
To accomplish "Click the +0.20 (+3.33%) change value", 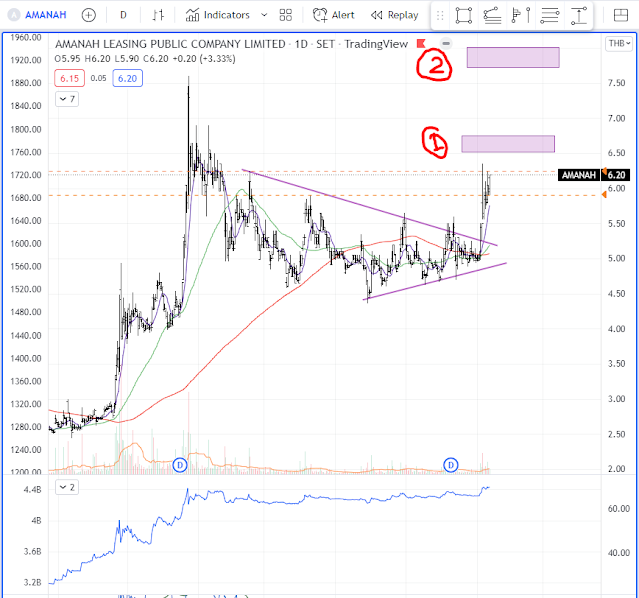I will (x=204, y=59).
